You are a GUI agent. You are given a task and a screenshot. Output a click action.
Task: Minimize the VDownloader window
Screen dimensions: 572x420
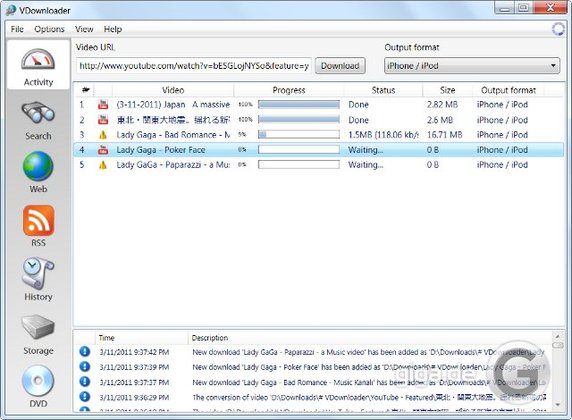(x=504, y=7)
